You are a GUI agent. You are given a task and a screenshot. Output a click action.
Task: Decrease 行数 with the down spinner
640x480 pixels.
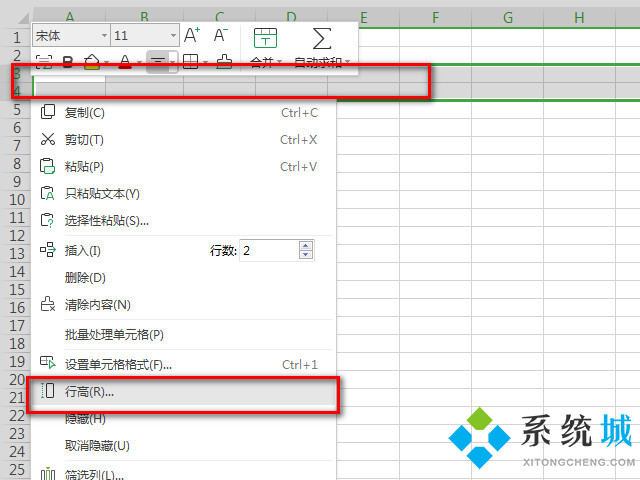coord(306,255)
